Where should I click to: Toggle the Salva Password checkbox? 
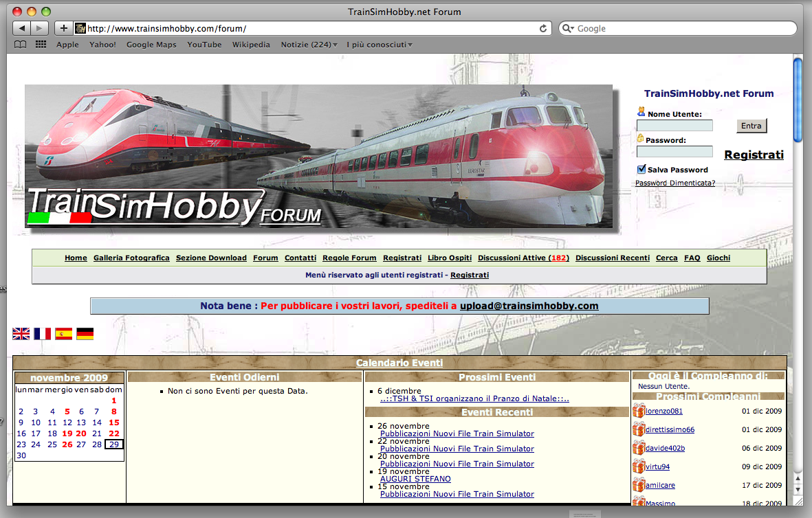tap(641, 169)
